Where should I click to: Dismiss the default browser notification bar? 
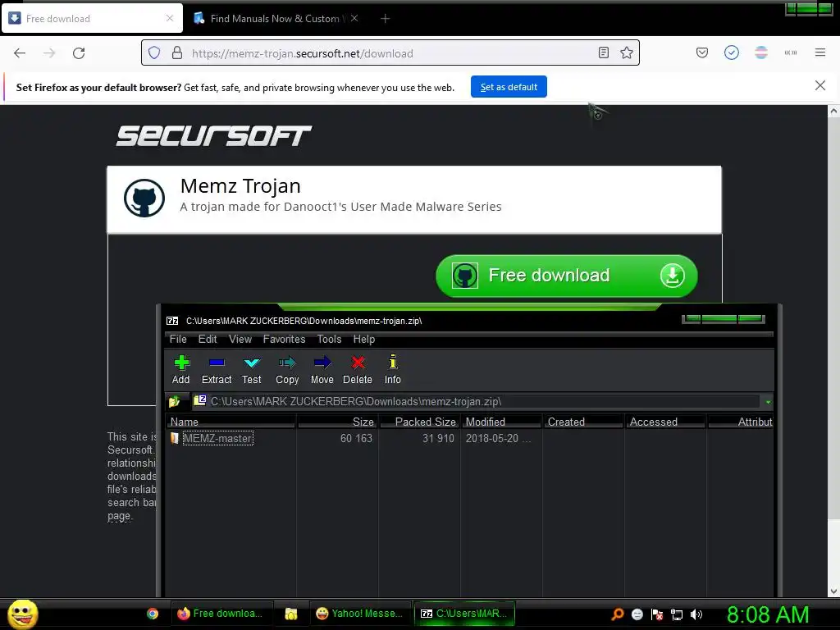pyautogui.click(x=819, y=85)
